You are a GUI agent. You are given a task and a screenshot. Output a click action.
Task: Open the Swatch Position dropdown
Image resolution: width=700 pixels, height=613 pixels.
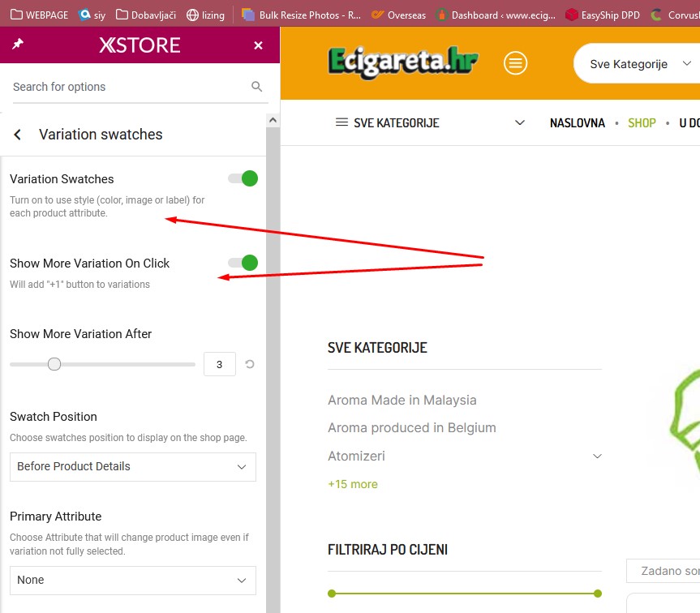point(133,467)
